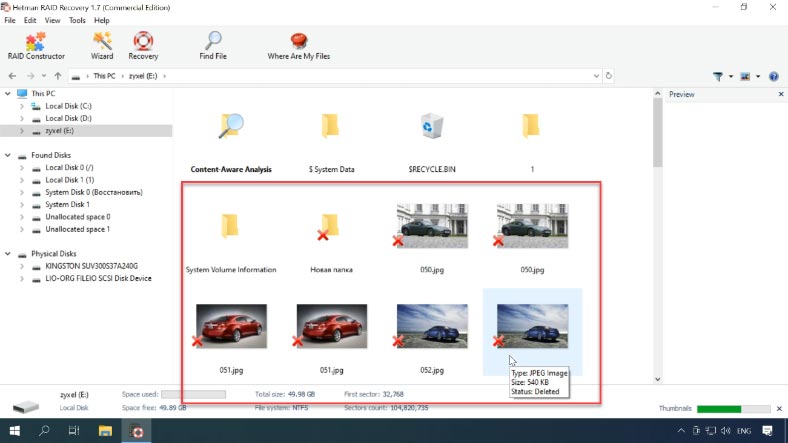Image resolution: width=788 pixels, height=443 pixels.
Task: Select LIO-ORG FILEIO SCSI Disk Device
Action: [98, 278]
